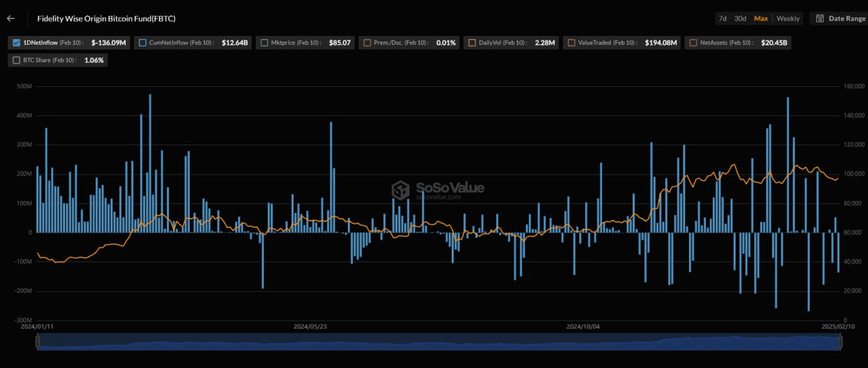This screenshot has height=368, width=868.
Task: Enable the BTC Share series checkbox
Action: point(17,60)
